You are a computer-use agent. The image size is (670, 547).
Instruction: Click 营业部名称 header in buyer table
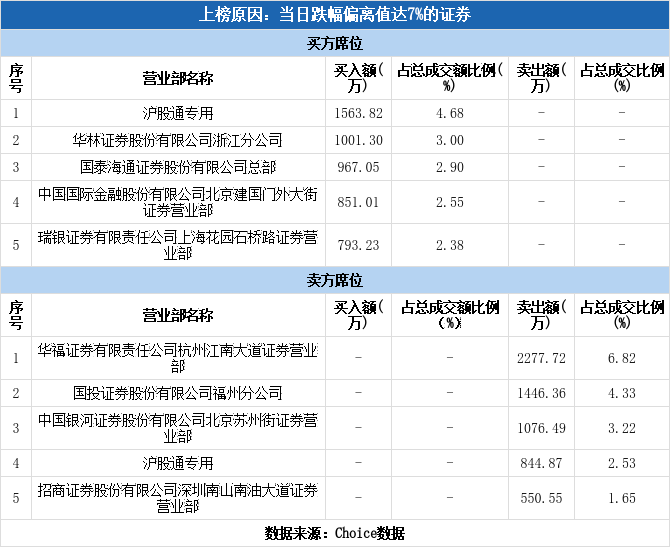tap(178, 78)
